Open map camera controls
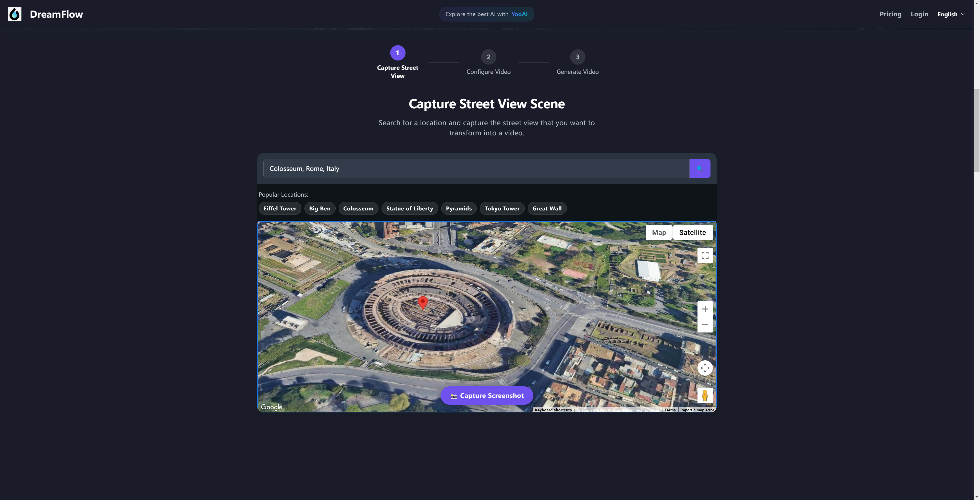Image resolution: width=980 pixels, height=500 pixels. click(x=705, y=368)
